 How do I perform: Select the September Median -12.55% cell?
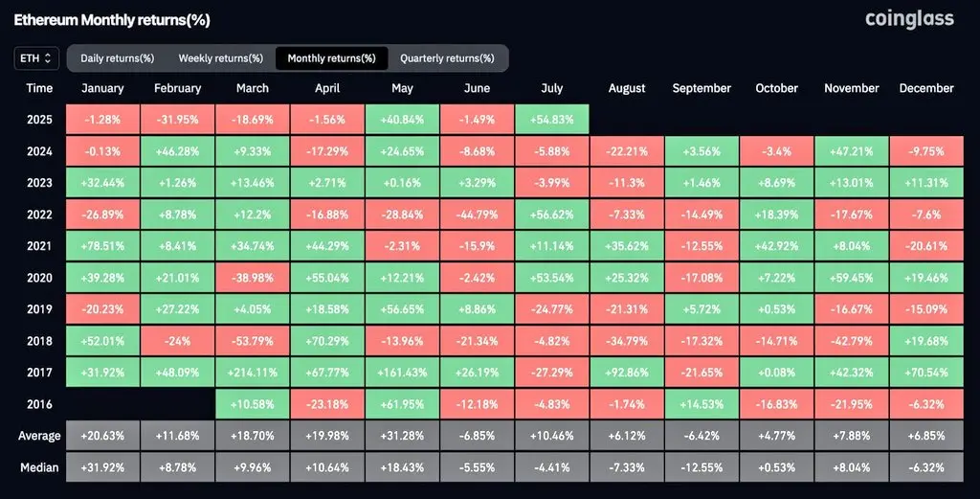[x=702, y=467]
